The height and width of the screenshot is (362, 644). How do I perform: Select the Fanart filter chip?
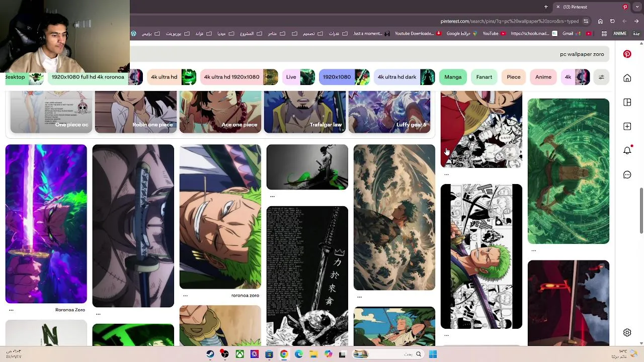coord(484,77)
